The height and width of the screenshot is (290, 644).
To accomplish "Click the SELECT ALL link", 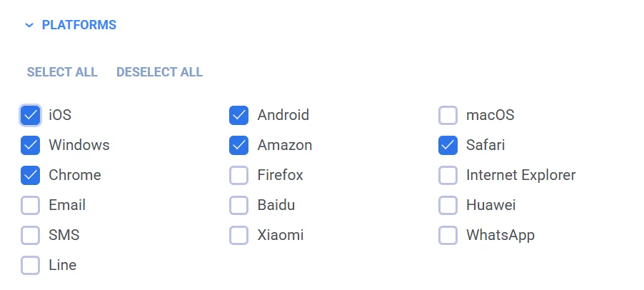I will click(x=62, y=72).
